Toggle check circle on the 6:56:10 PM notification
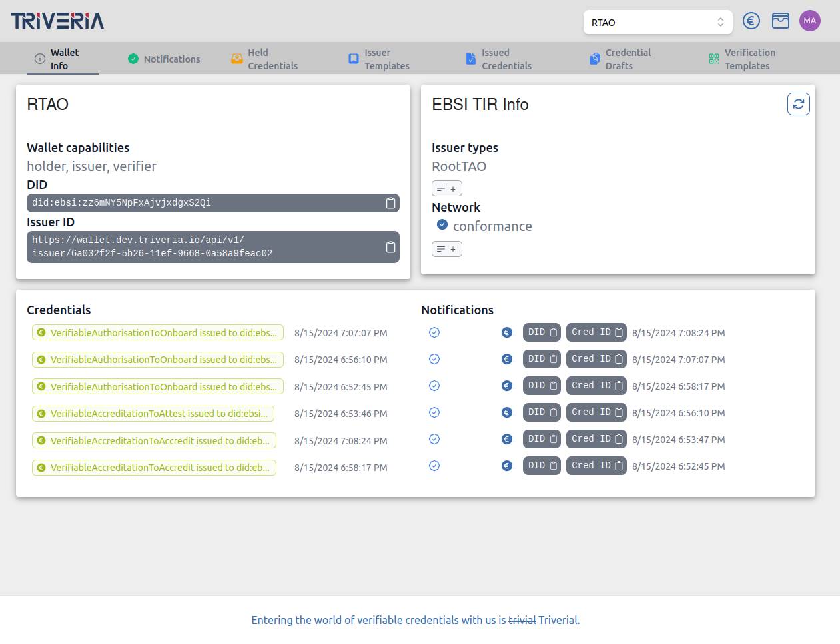840x644 pixels. tap(434, 412)
